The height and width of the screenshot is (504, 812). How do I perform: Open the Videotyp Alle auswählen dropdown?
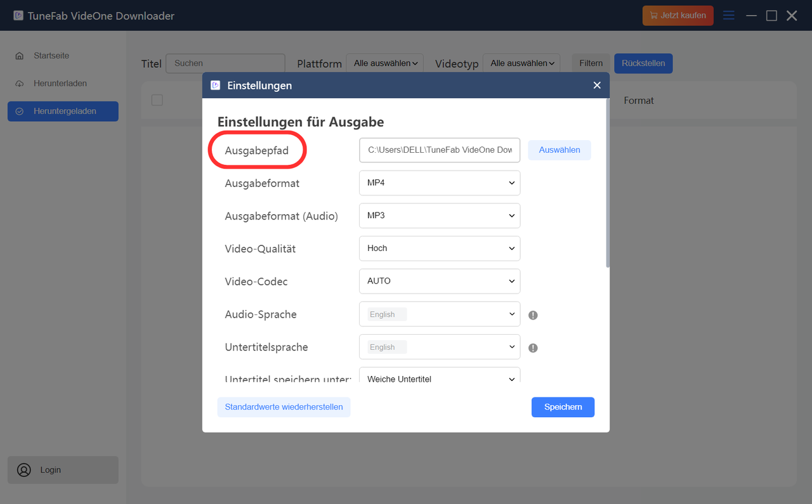[x=521, y=63]
